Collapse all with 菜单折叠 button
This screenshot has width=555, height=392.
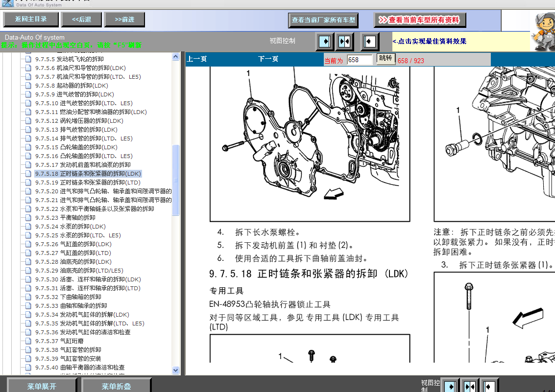pyautogui.click(x=116, y=386)
